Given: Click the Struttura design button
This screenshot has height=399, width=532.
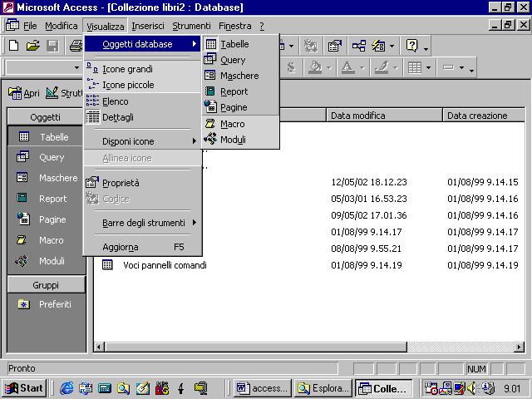Looking at the screenshot, I should click(64, 93).
